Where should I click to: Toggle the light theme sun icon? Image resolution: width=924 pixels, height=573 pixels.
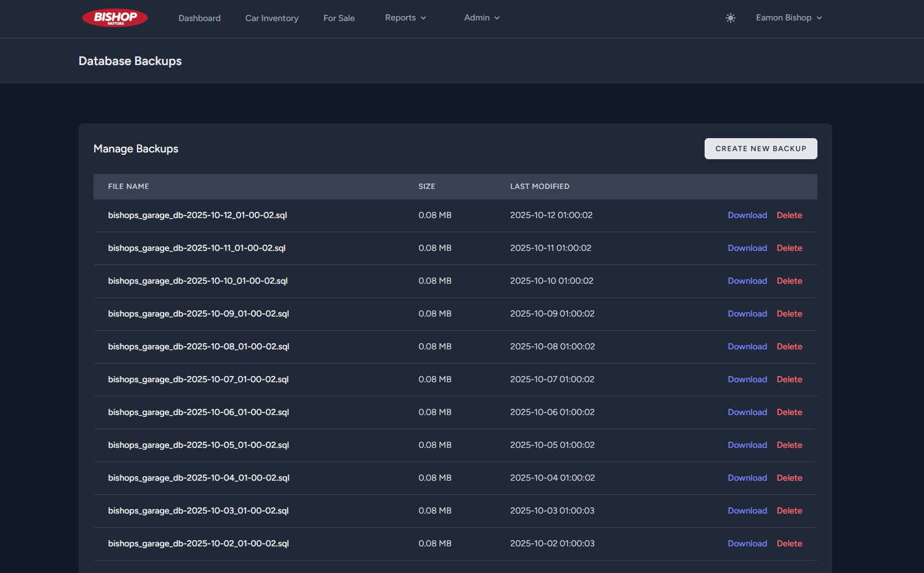731,18
